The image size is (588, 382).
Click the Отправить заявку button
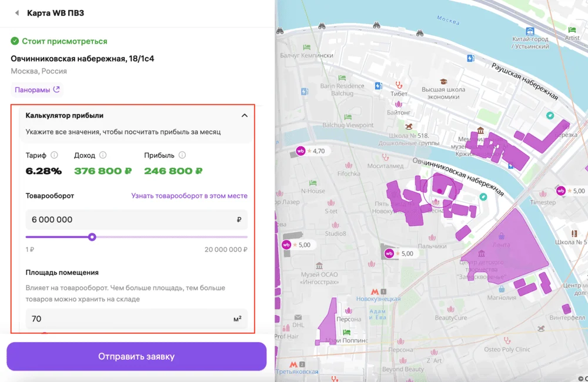click(x=136, y=356)
